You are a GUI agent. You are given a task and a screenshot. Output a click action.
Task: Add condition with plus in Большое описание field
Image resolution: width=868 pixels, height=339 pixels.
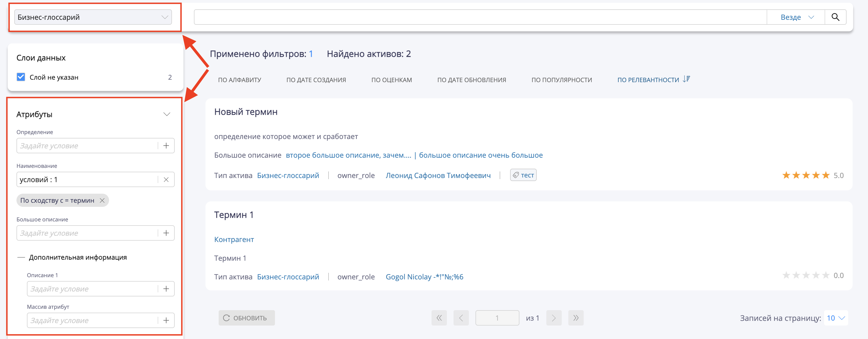click(166, 233)
